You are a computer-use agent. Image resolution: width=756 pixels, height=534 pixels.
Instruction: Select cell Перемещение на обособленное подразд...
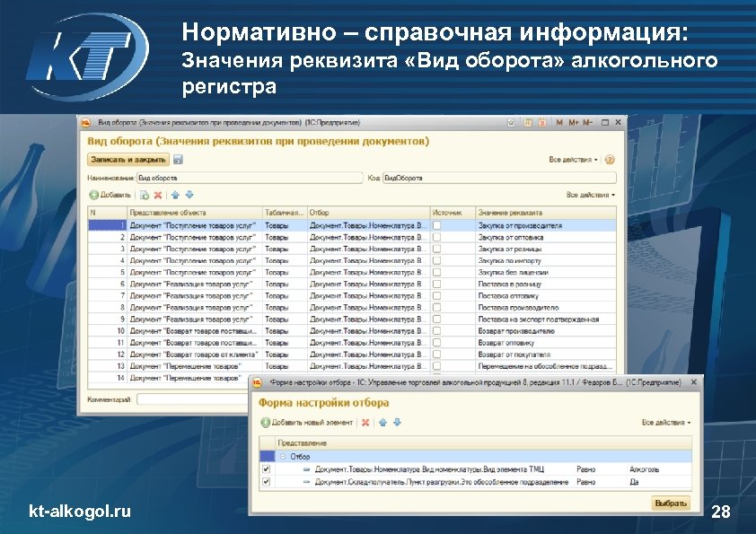[x=545, y=366]
